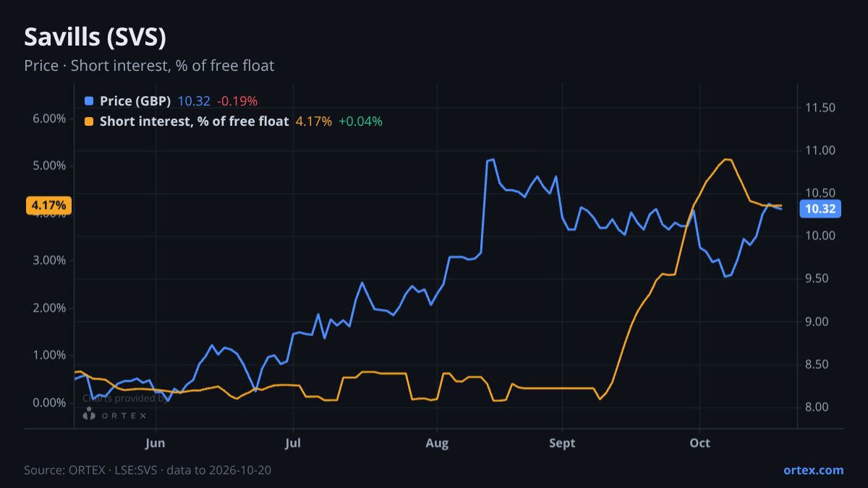
Task: Click the subtitle Price · Short interest, % of free float
Action: point(149,66)
